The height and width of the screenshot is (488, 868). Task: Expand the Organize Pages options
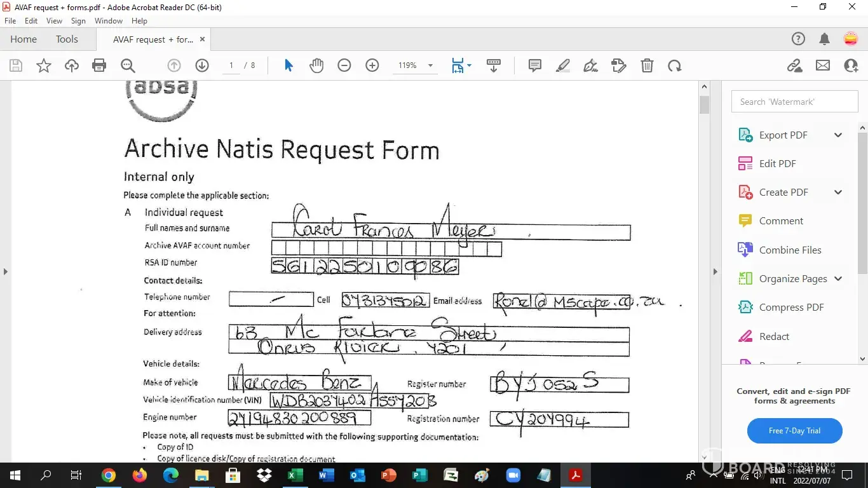838,278
